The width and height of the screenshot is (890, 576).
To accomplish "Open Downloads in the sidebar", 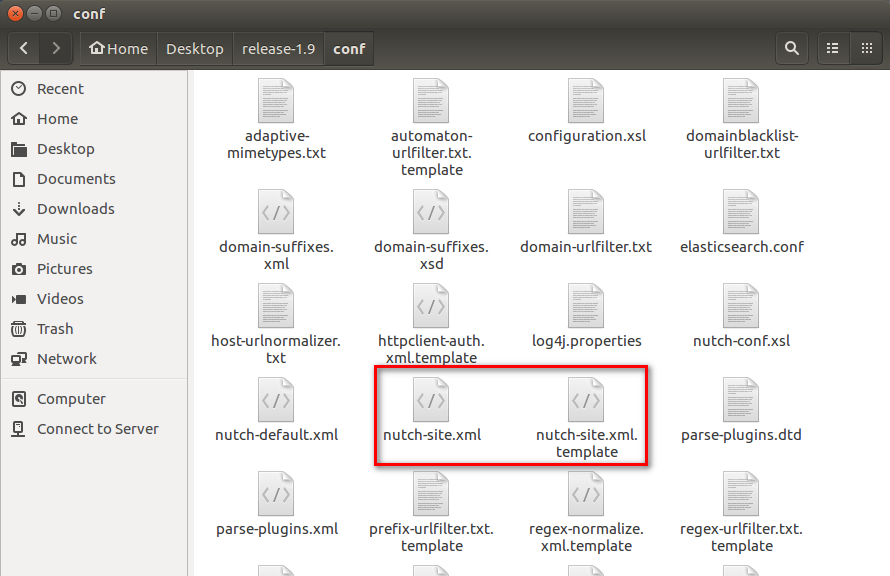I will click(75, 209).
